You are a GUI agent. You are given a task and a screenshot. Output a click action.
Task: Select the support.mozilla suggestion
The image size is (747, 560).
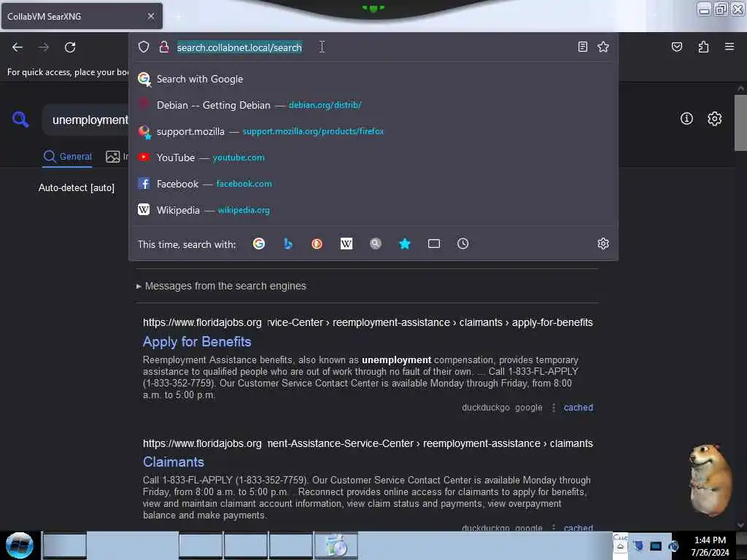[373, 131]
